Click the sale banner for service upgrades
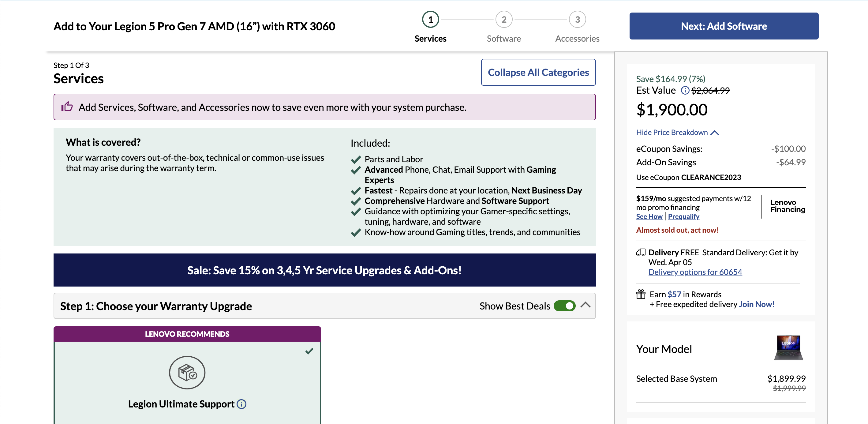 324,270
